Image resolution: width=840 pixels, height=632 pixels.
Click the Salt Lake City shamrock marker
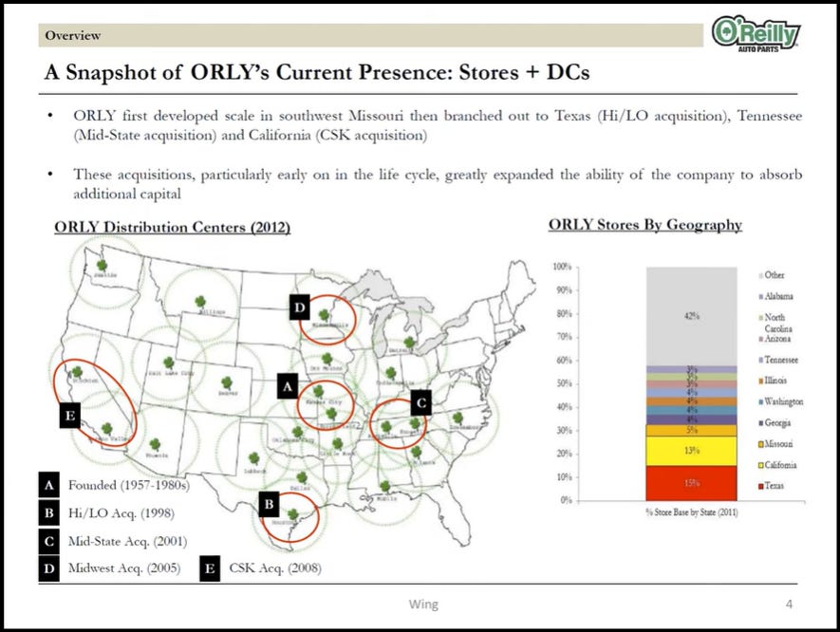click(168, 362)
